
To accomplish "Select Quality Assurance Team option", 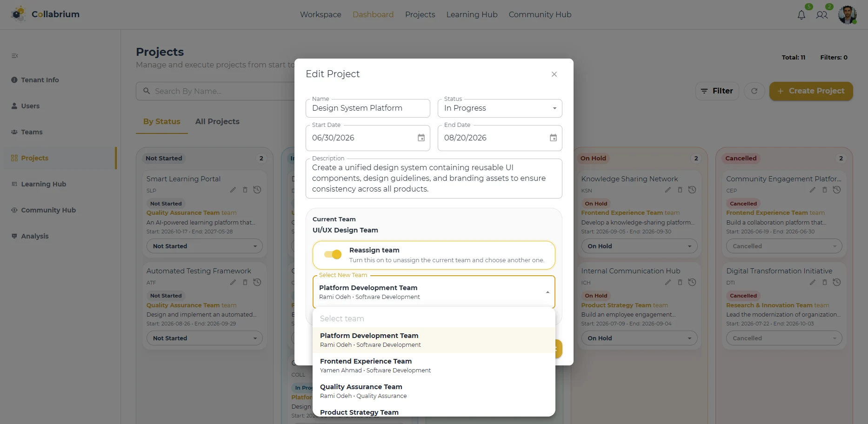I will (434, 391).
